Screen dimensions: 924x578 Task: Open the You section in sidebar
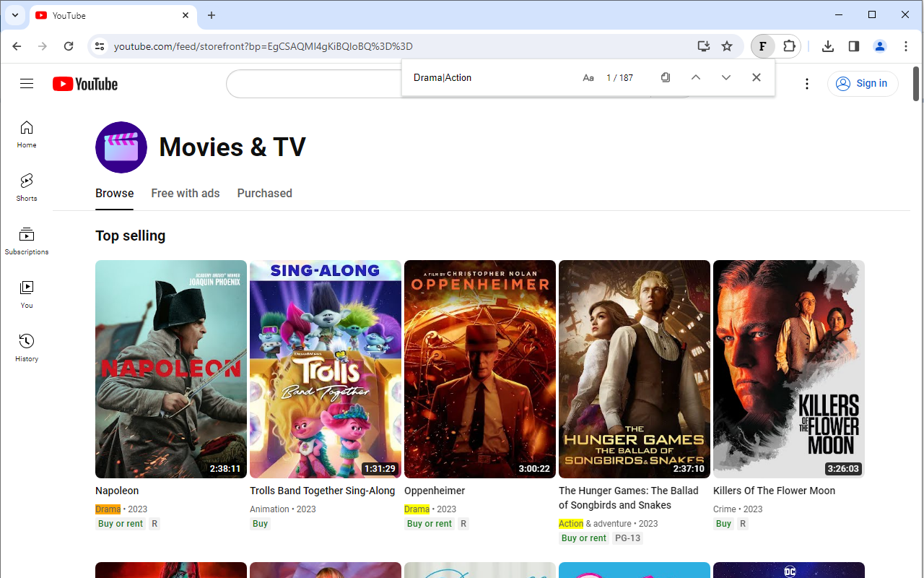click(27, 295)
